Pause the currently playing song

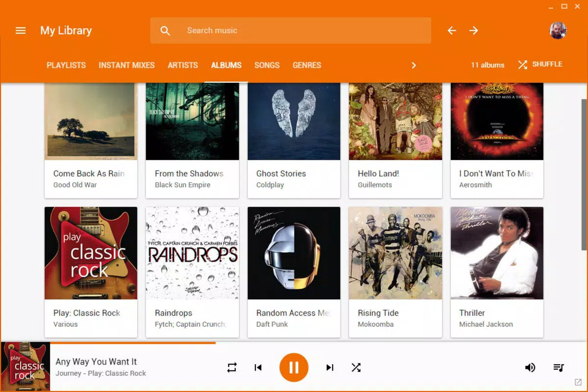click(x=294, y=367)
